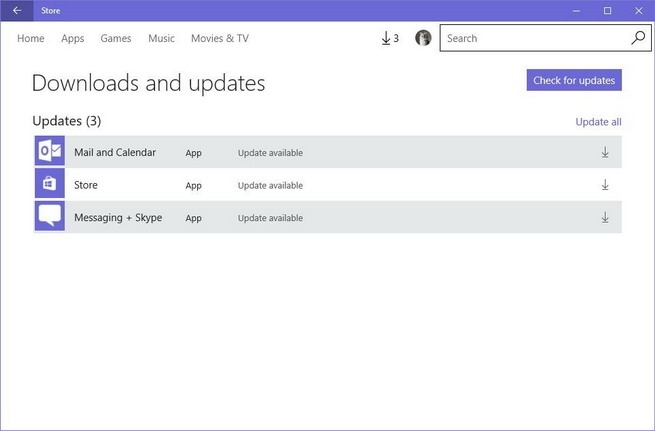Close the Store window
Viewport: 655px width, 431px height.
pos(639,10)
